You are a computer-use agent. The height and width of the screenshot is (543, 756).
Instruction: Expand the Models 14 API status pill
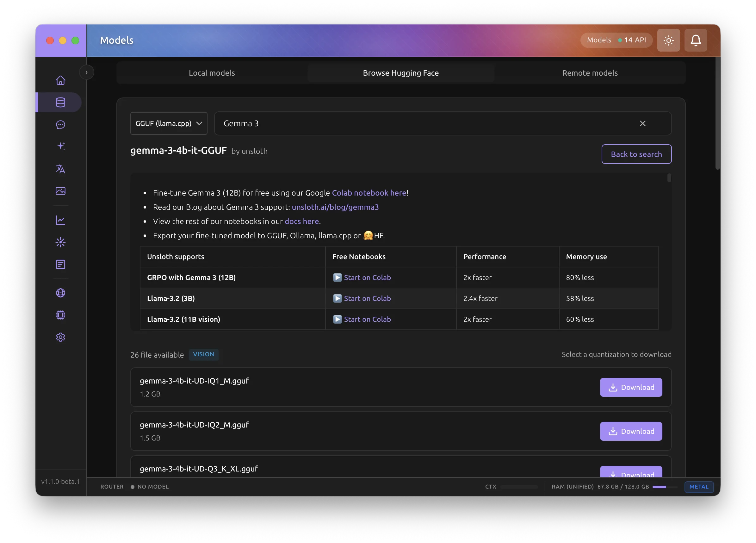click(616, 40)
